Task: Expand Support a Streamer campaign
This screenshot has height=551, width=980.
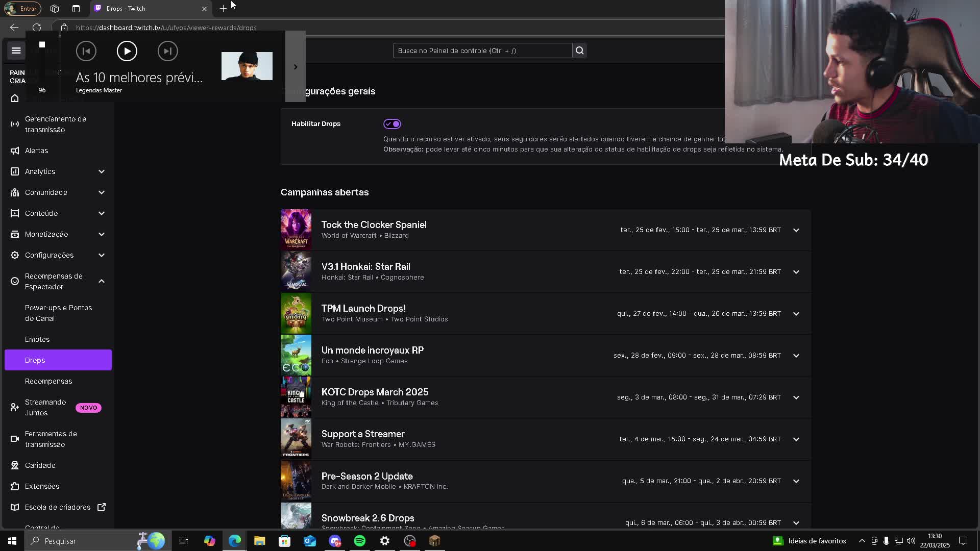Action: click(796, 439)
